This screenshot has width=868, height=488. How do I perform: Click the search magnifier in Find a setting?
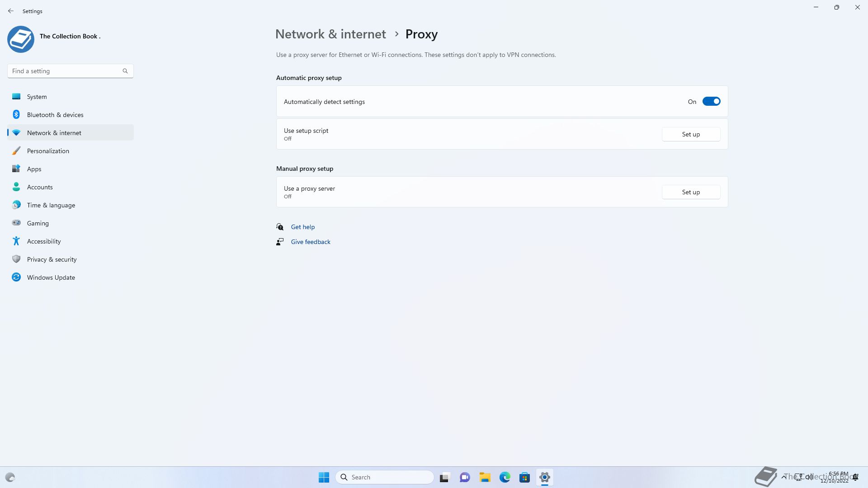[125, 71]
